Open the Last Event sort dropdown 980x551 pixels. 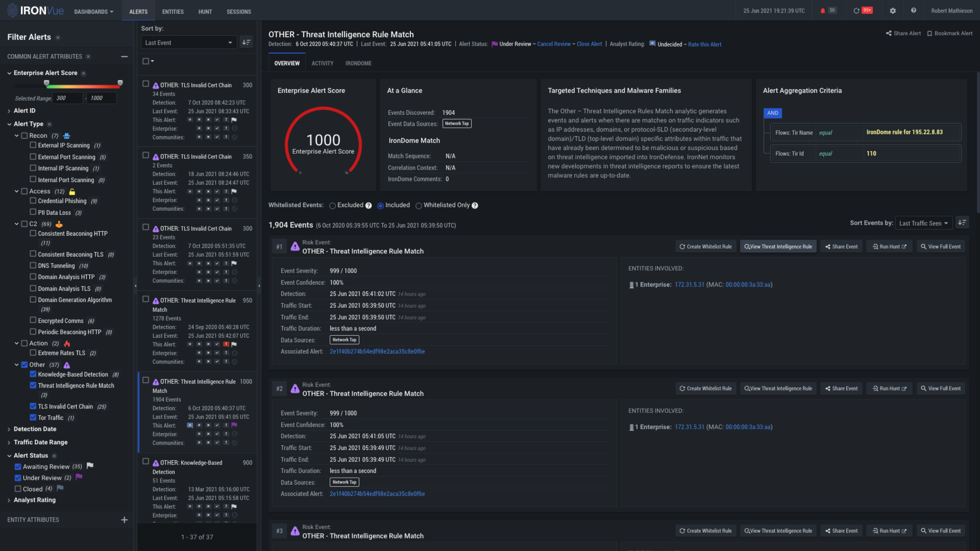tap(189, 43)
